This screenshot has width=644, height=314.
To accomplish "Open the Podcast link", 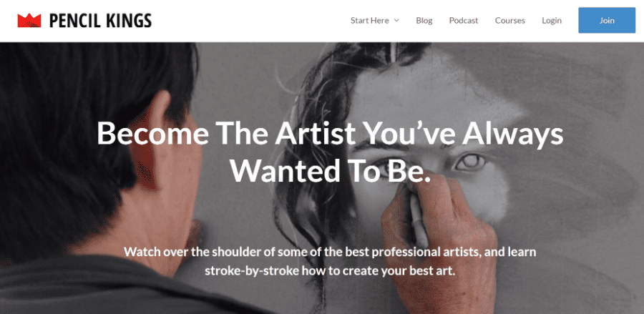I will (x=464, y=20).
